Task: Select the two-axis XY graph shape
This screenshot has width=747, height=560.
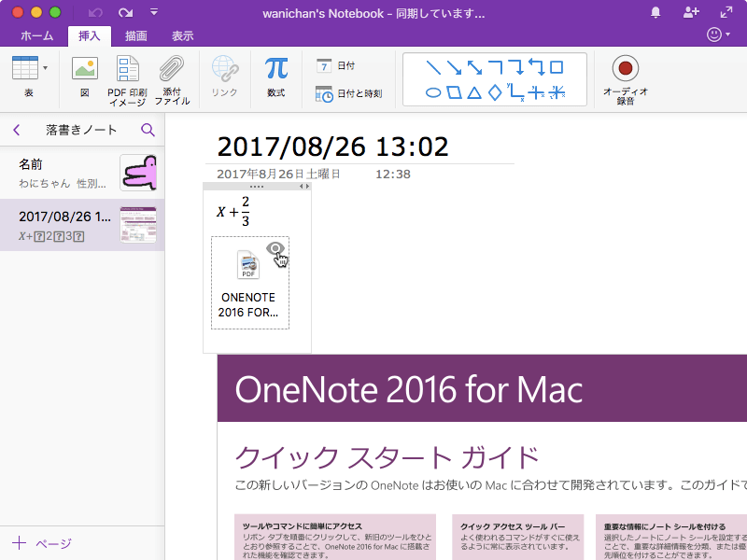Action: point(516,91)
